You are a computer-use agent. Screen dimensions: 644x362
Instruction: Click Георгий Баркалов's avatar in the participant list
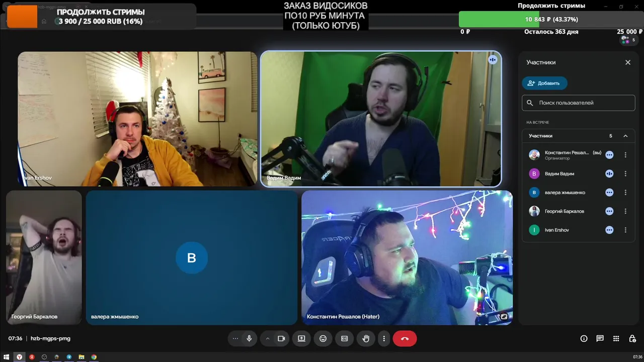tap(534, 211)
